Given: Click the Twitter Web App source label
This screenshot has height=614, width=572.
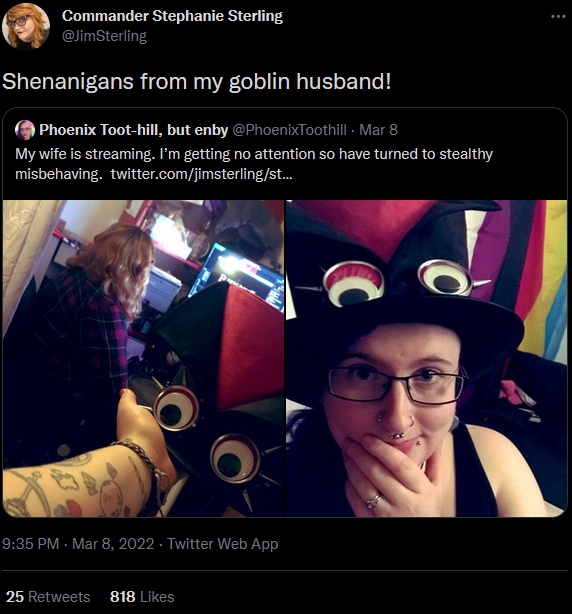Looking at the screenshot, I should 222,544.
